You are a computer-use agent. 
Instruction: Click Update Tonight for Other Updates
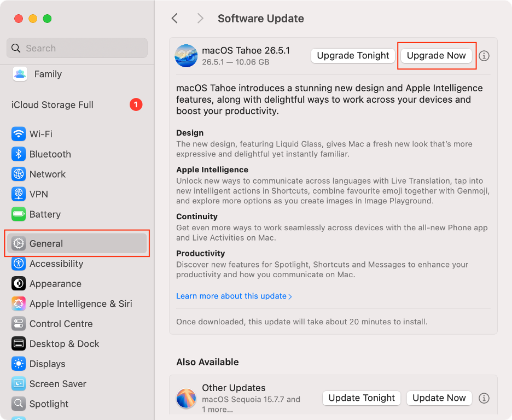pos(362,398)
